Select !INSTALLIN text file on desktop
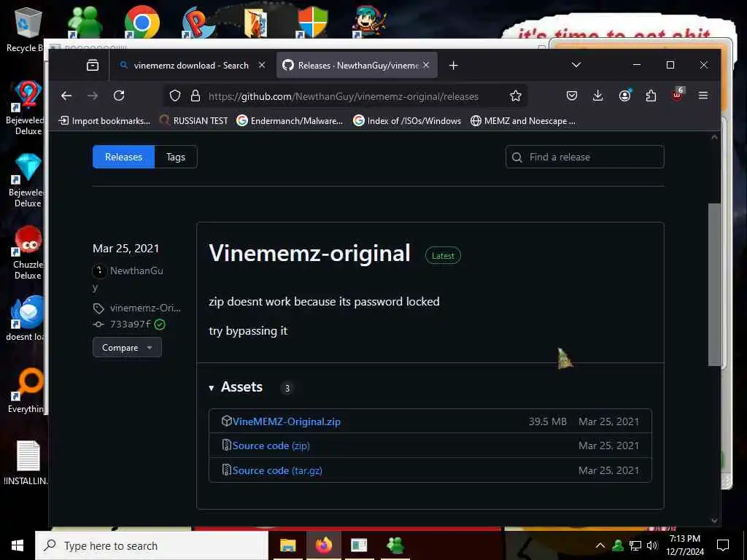This screenshot has width=747, height=560. point(27,463)
